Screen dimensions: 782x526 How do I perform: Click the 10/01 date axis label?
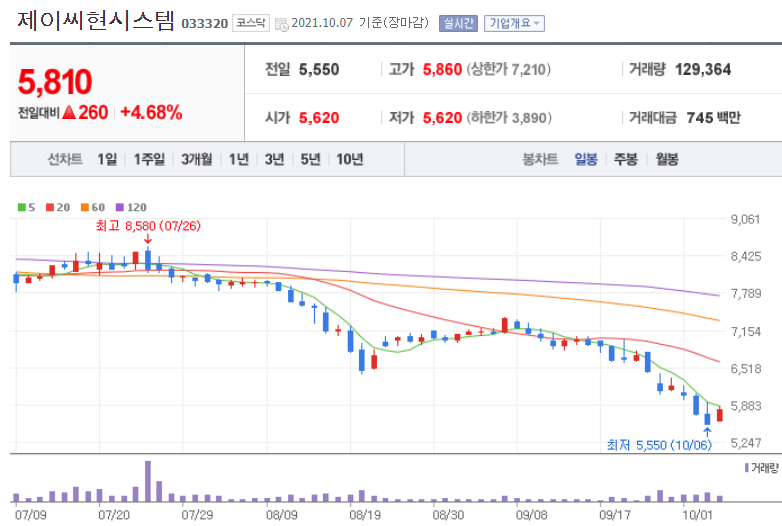(x=698, y=515)
